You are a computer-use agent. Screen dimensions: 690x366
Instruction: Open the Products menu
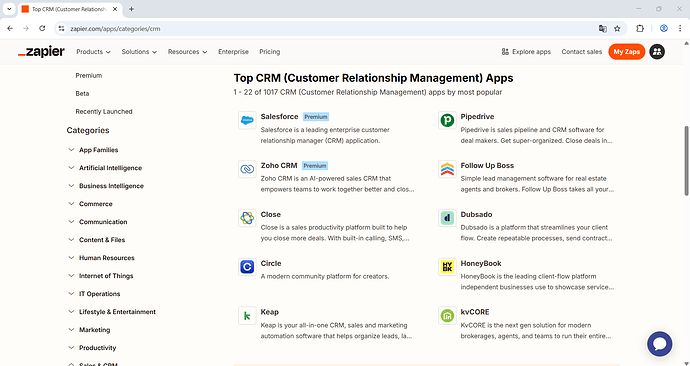[x=93, y=52]
